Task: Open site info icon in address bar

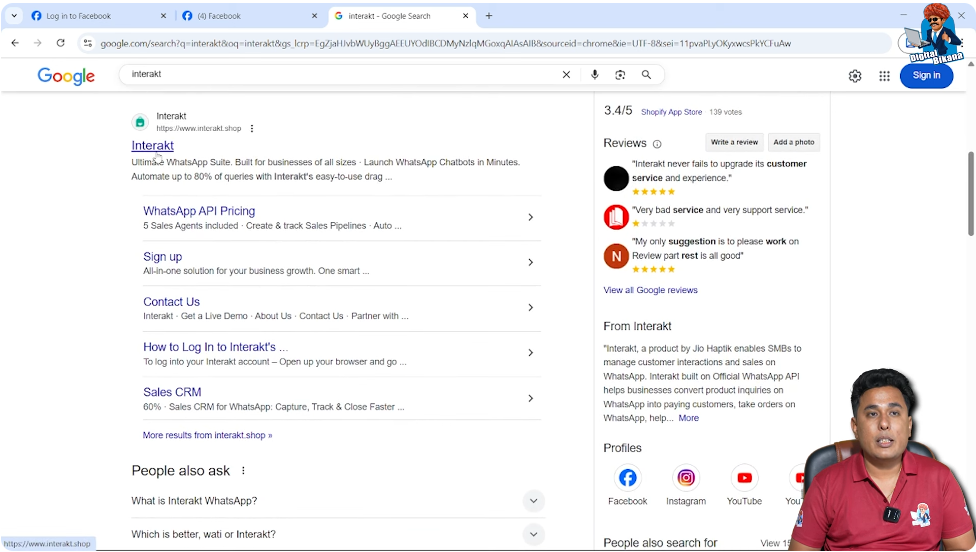Action: [88, 43]
